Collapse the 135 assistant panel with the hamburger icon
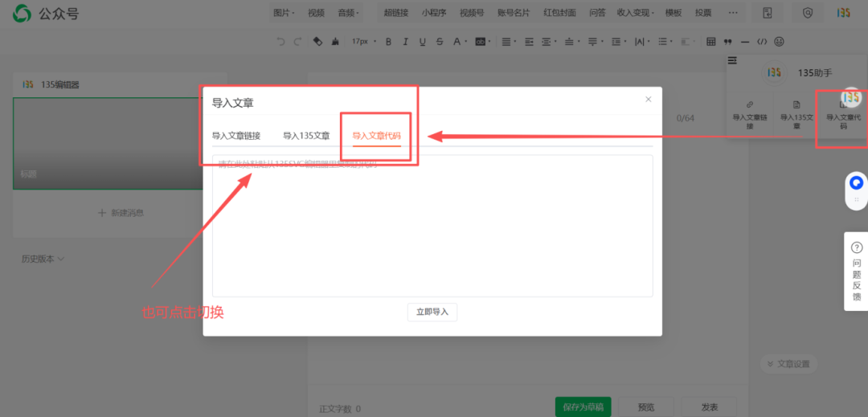This screenshot has width=868, height=417. (732, 60)
